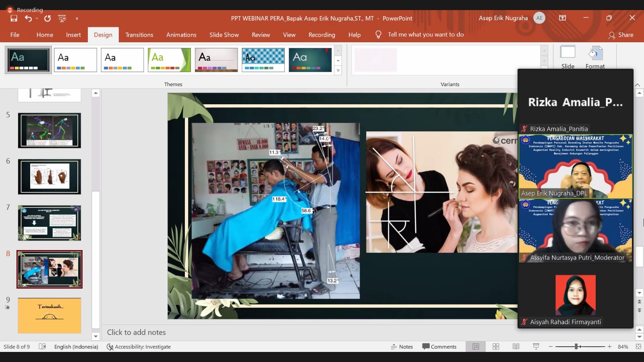644x362 pixels.
Task: Open Customize Quick Access Toolbar dropdown
Action: coord(77,19)
